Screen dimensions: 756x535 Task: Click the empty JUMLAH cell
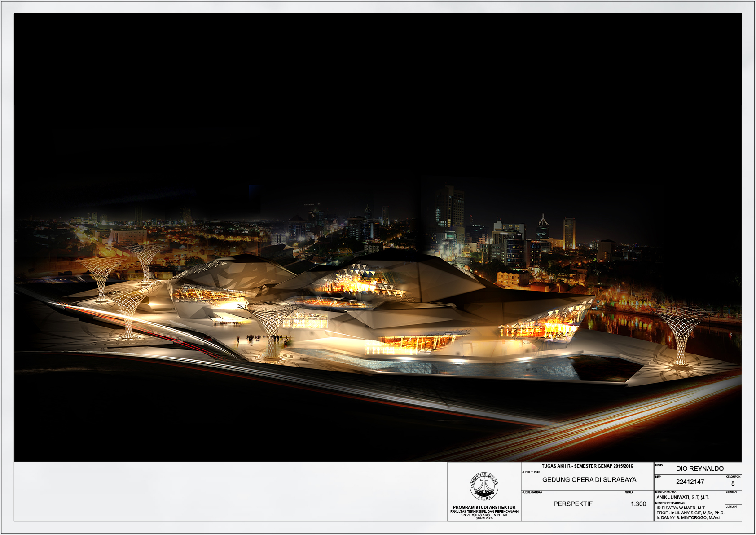pos(733,514)
